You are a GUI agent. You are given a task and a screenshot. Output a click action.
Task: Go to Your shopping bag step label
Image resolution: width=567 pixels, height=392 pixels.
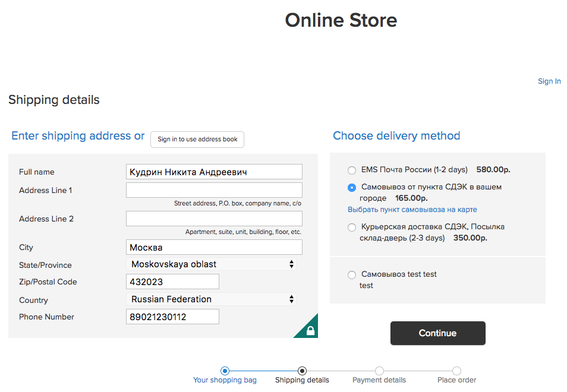(225, 380)
